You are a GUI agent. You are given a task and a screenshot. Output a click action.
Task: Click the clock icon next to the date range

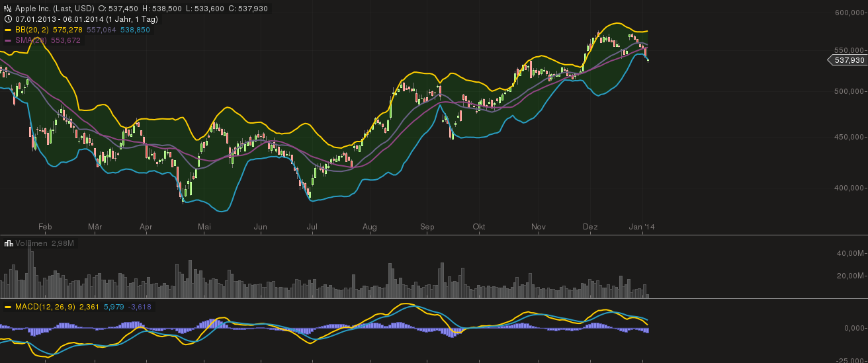pyautogui.click(x=8, y=19)
